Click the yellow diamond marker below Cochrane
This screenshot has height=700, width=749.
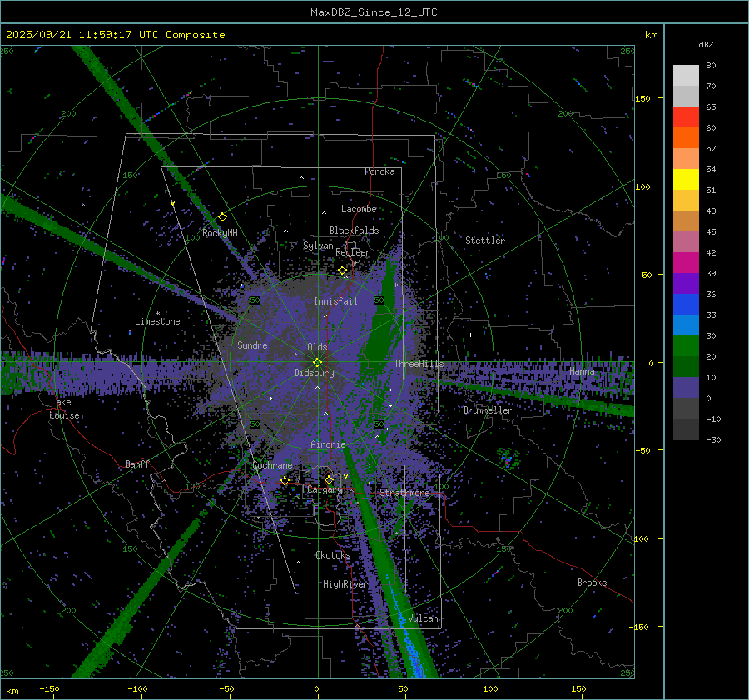point(285,481)
